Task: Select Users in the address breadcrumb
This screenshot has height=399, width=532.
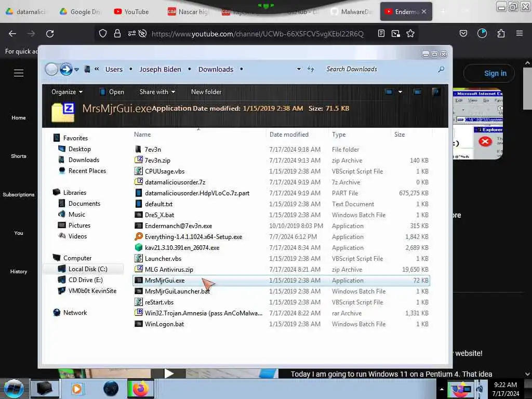Action: click(114, 69)
